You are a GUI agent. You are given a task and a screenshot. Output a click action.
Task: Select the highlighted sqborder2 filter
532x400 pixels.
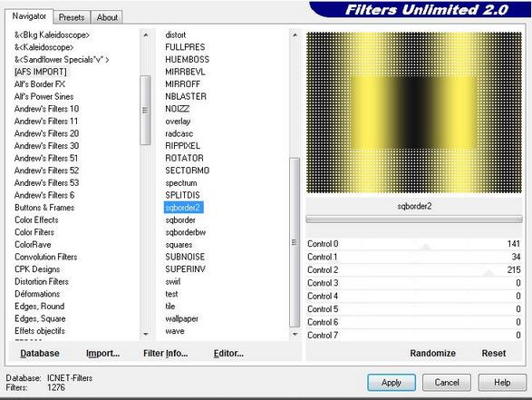point(183,208)
